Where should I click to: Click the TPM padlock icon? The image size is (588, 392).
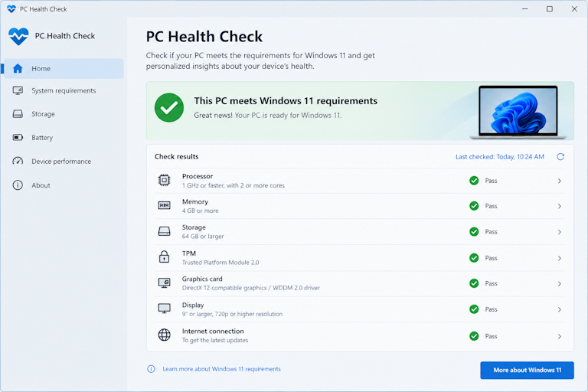(x=164, y=257)
